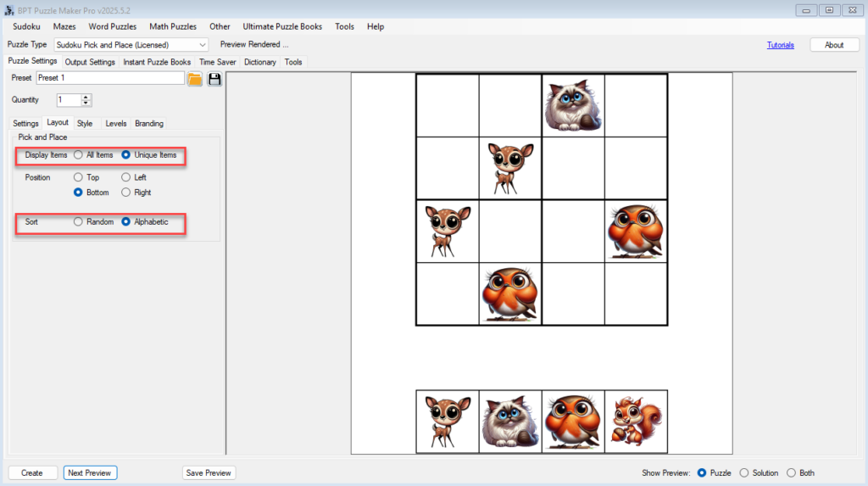The height and width of the screenshot is (486, 868).
Task: Click the cat image in the top grid row
Action: [573, 106]
